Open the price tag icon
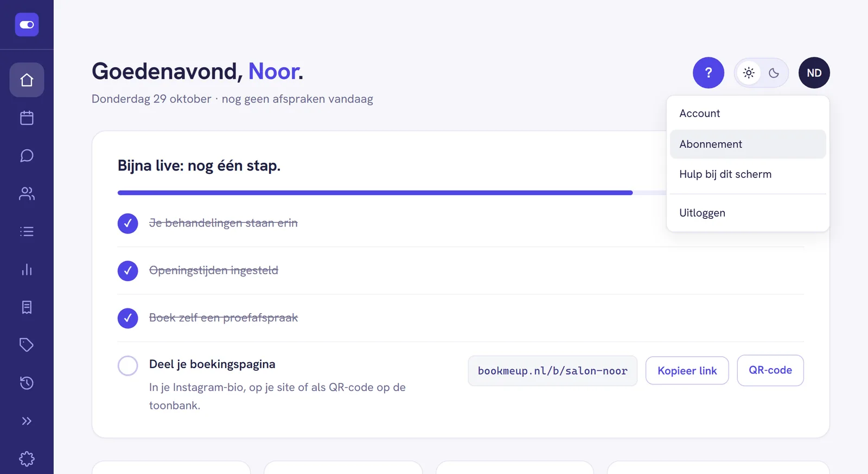This screenshot has height=474, width=868. 27,345
